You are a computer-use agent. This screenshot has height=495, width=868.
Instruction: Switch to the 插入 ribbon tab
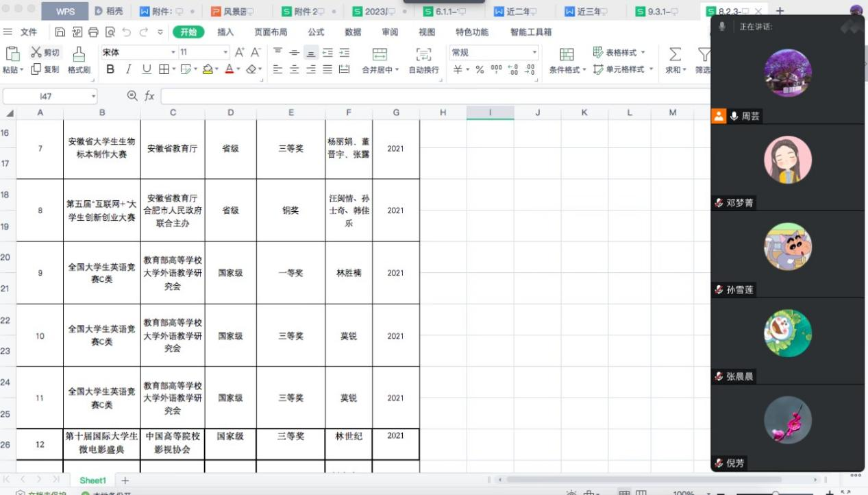(x=225, y=32)
